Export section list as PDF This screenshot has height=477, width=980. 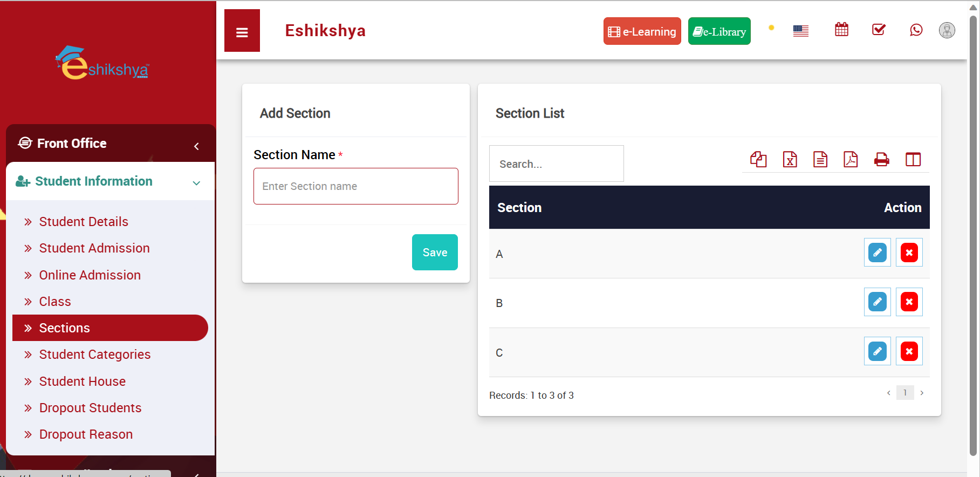click(851, 160)
